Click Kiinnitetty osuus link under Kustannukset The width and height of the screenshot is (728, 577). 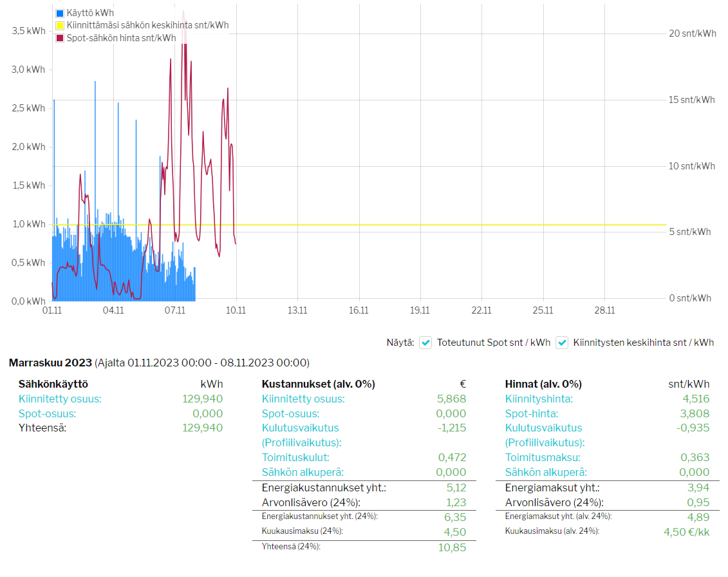pyautogui.click(x=303, y=399)
